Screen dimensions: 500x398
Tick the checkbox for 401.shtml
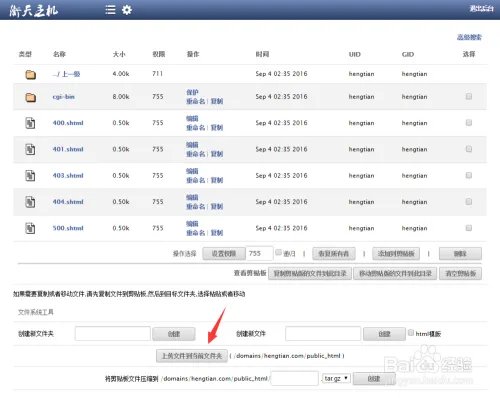click(x=469, y=149)
